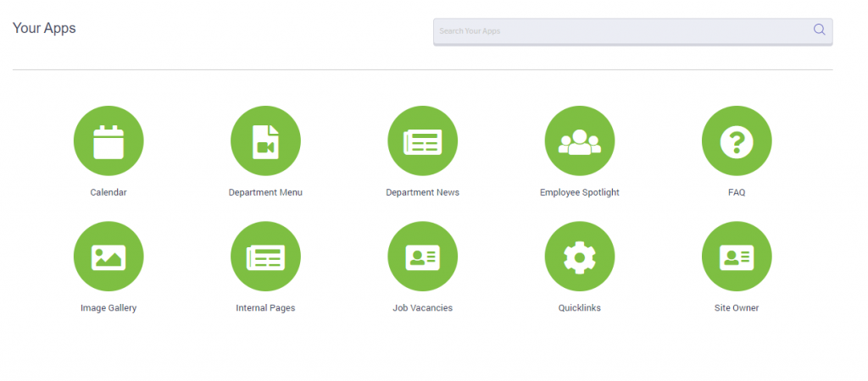The image size is (868, 381).
Task: Open the Site Owner ID card icon
Action: (737, 257)
